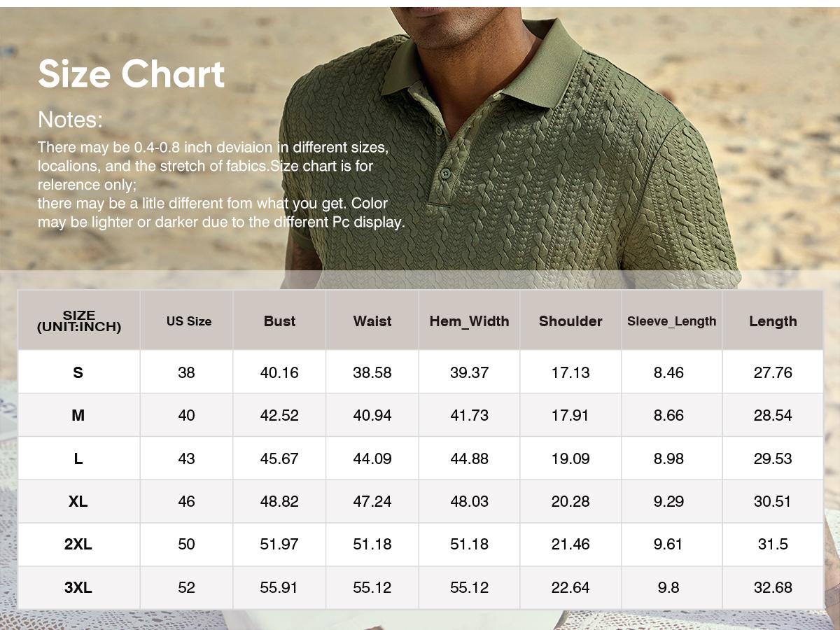
Task: Select the length value 32.68 for 3XL
Action: tap(773, 587)
